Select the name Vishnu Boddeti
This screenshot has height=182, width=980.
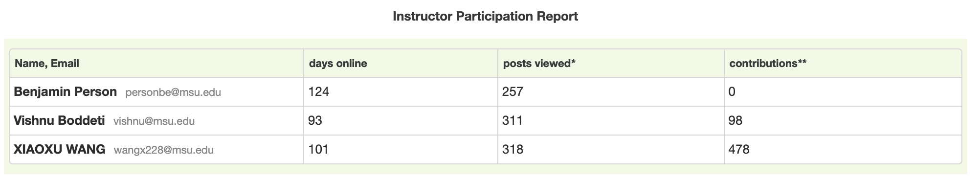tap(59, 120)
